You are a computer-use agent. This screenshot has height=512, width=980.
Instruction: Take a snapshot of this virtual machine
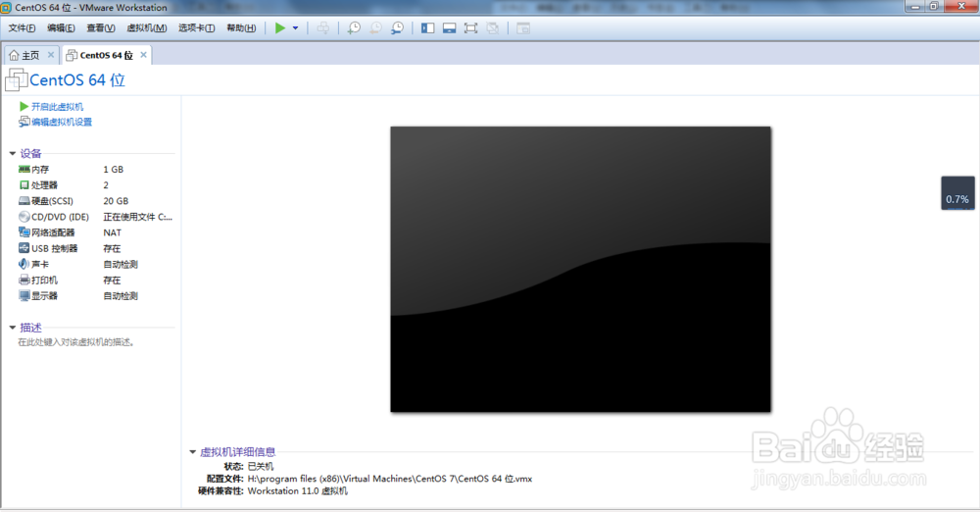point(354,28)
